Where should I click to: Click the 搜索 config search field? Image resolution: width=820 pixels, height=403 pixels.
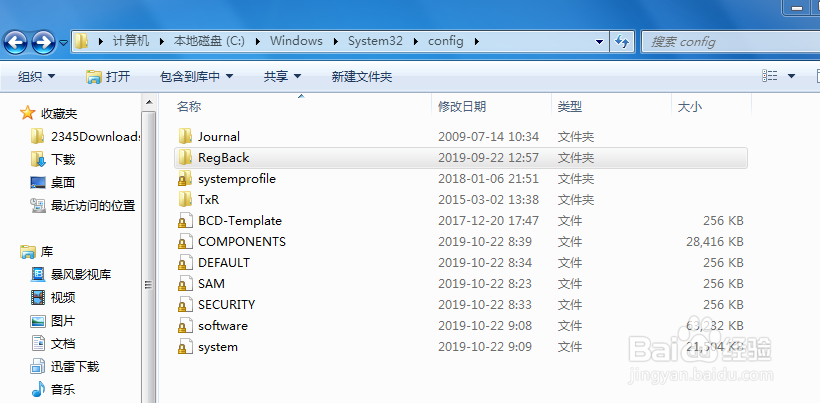tap(730, 42)
